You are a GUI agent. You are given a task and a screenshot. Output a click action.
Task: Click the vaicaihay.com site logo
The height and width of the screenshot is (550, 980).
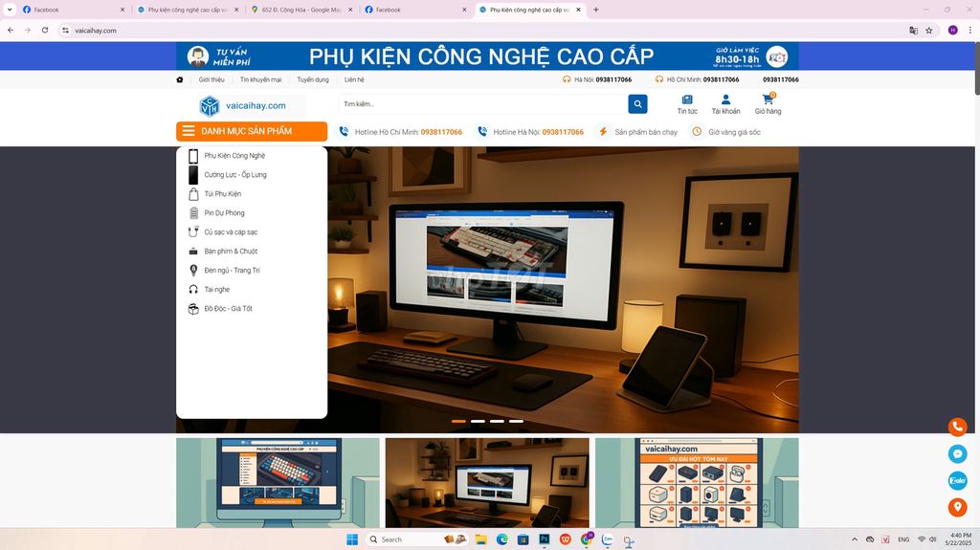(x=242, y=106)
